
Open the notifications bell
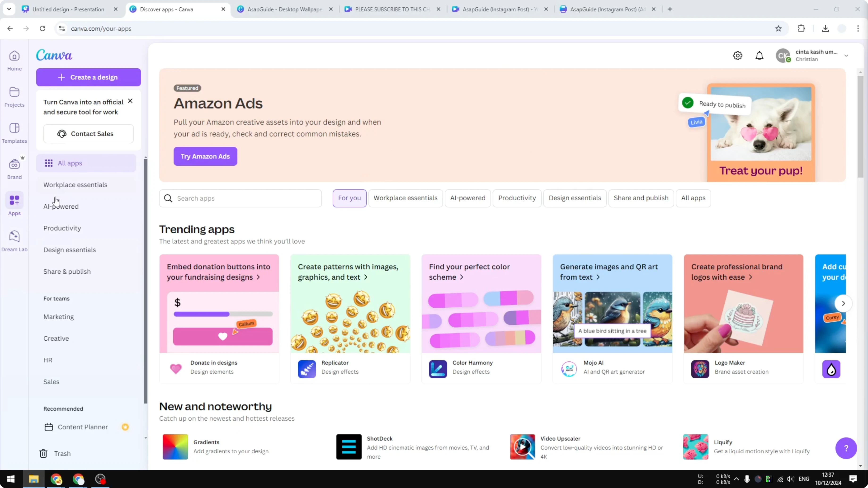click(759, 56)
